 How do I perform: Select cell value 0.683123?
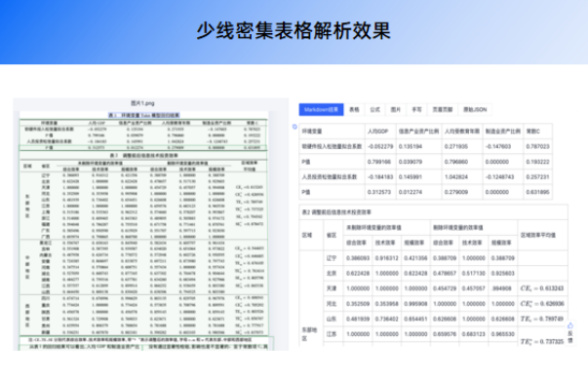[x=474, y=334]
